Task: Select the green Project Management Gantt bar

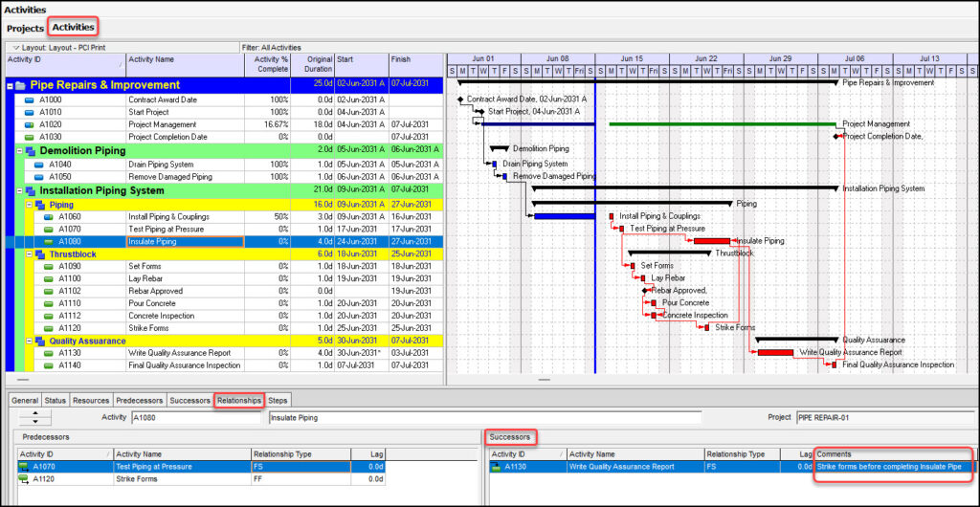Action: click(x=723, y=124)
